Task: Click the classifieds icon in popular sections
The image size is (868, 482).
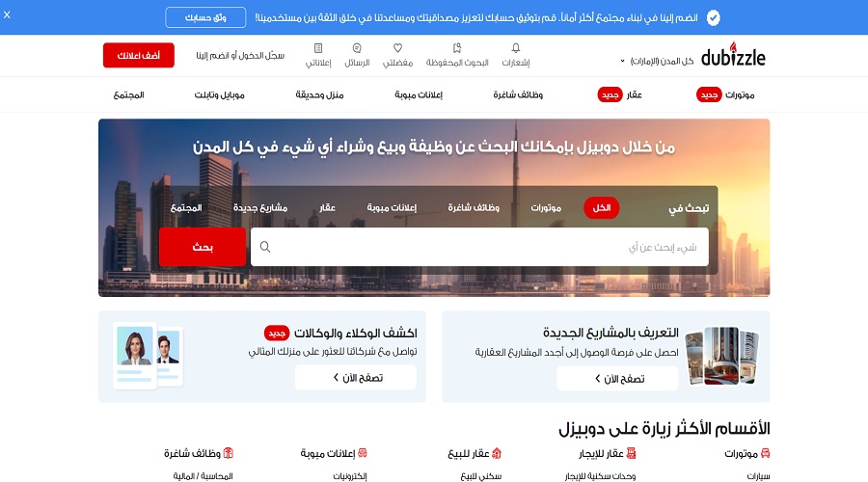Action: tap(363, 453)
